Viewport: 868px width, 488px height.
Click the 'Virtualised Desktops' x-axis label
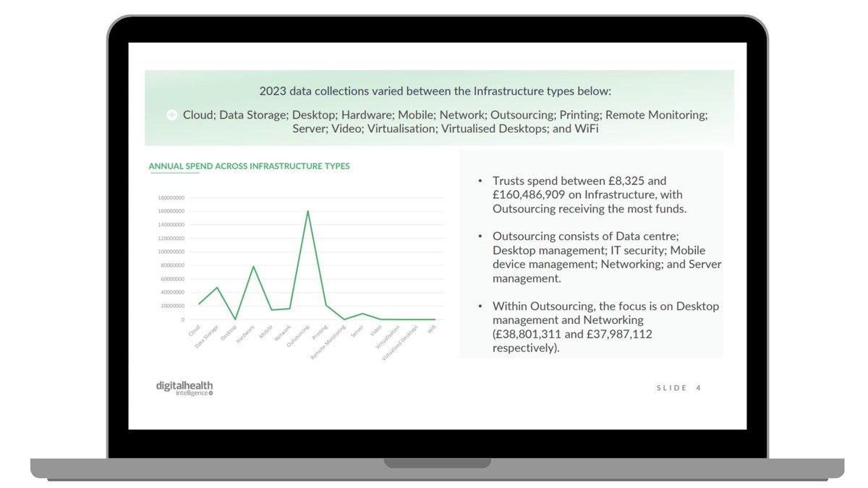click(x=400, y=343)
